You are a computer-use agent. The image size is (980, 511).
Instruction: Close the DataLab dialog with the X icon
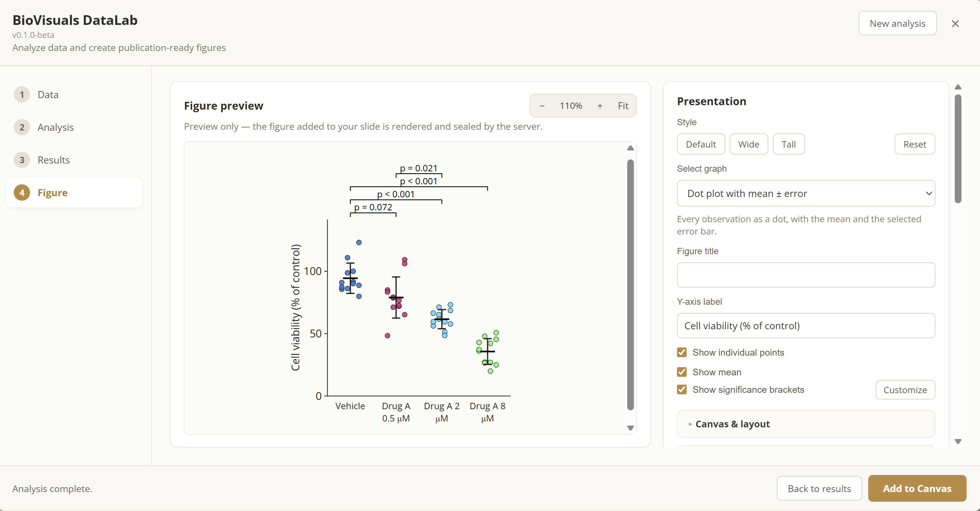tap(955, 24)
